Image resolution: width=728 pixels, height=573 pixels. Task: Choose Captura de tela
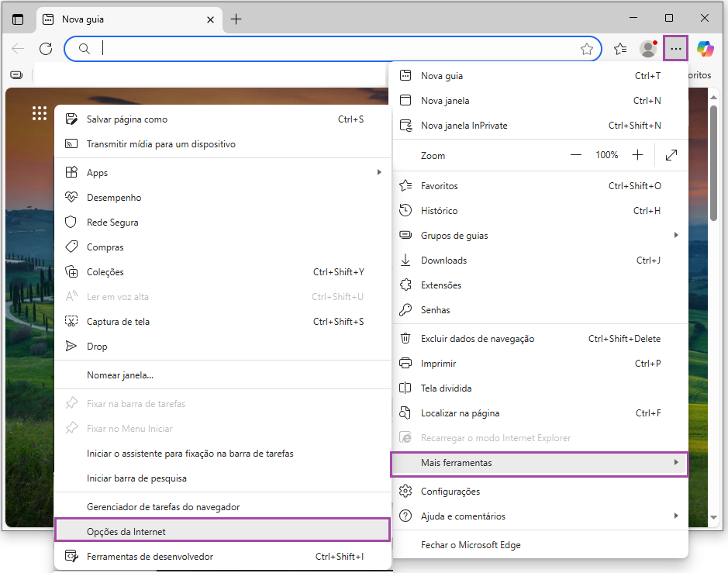click(118, 322)
